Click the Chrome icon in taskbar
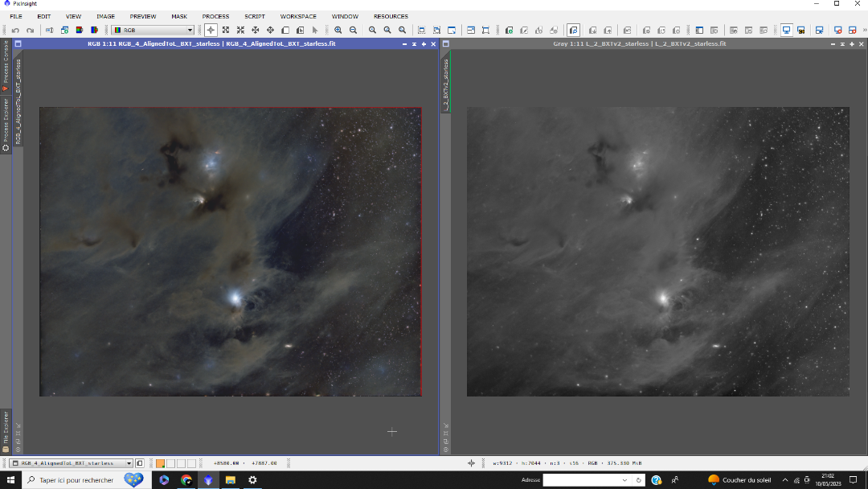The height and width of the screenshot is (489, 868). (x=186, y=480)
